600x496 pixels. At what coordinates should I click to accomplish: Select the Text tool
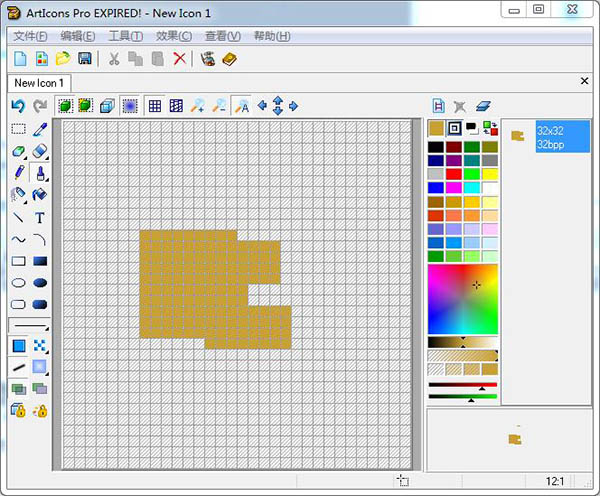(x=40, y=217)
